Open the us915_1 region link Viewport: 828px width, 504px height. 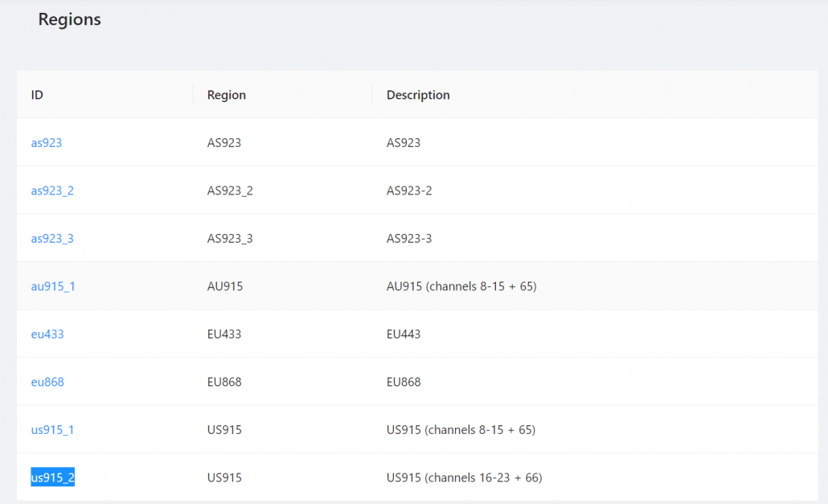(x=52, y=429)
